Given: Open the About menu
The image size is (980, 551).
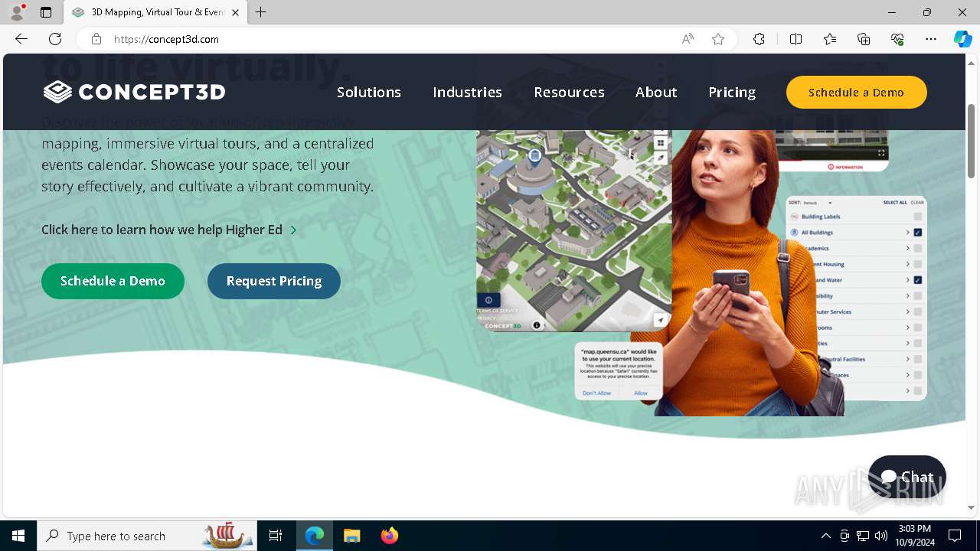Looking at the screenshot, I should (x=656, y=92).
